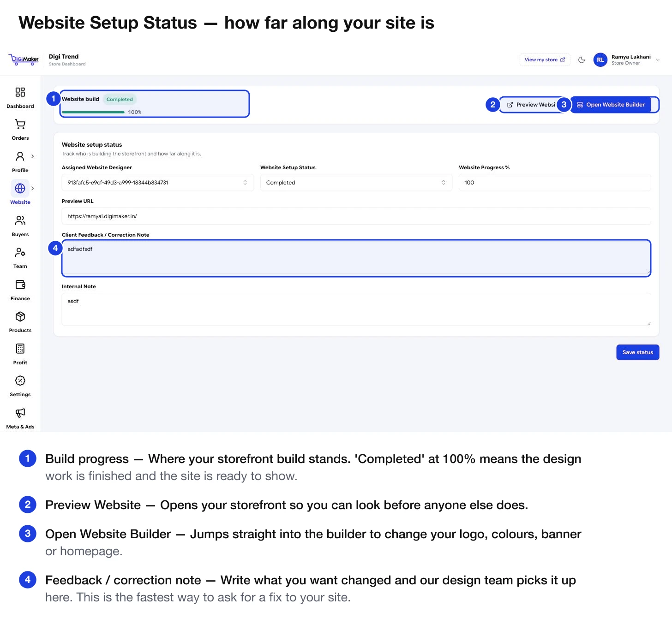The height and width of the screenshot is (624, 672).
Task: Go to Orders cart icon
Action: pyautogui.click(x=20, y=124)
